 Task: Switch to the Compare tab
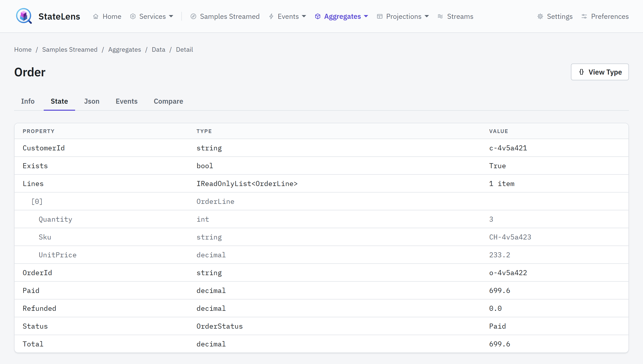coord(168,101)
